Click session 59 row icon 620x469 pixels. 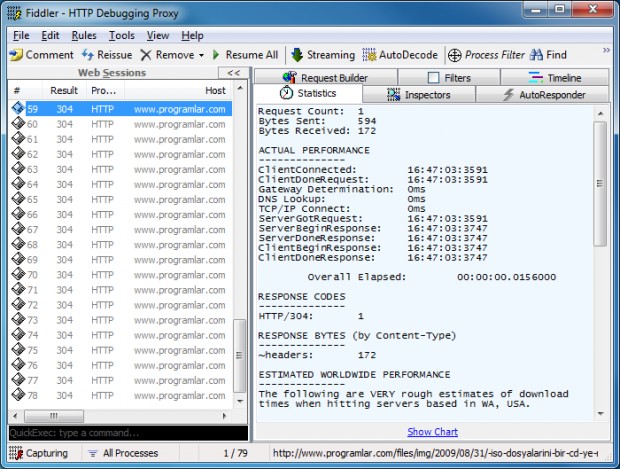click(18, 108)
